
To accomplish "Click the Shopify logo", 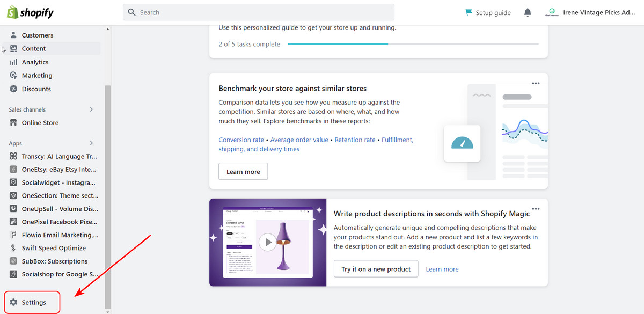I will click(30, 13).
